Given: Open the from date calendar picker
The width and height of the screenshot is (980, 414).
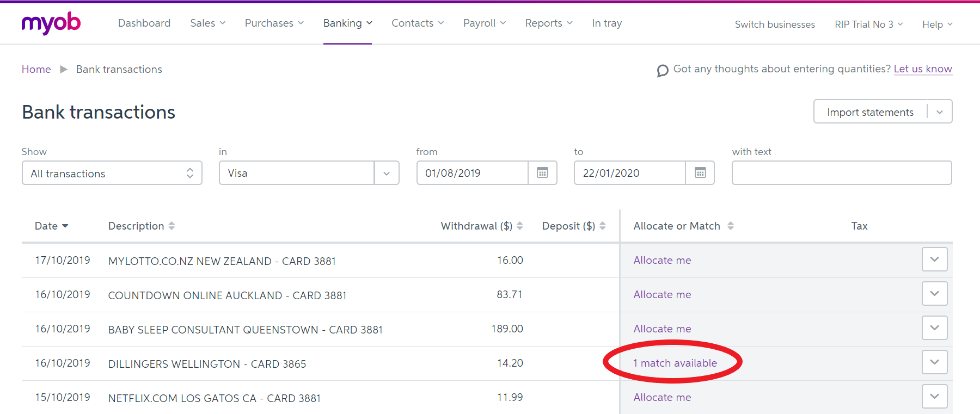Looking at the screenshot, I should pos(542,173).
